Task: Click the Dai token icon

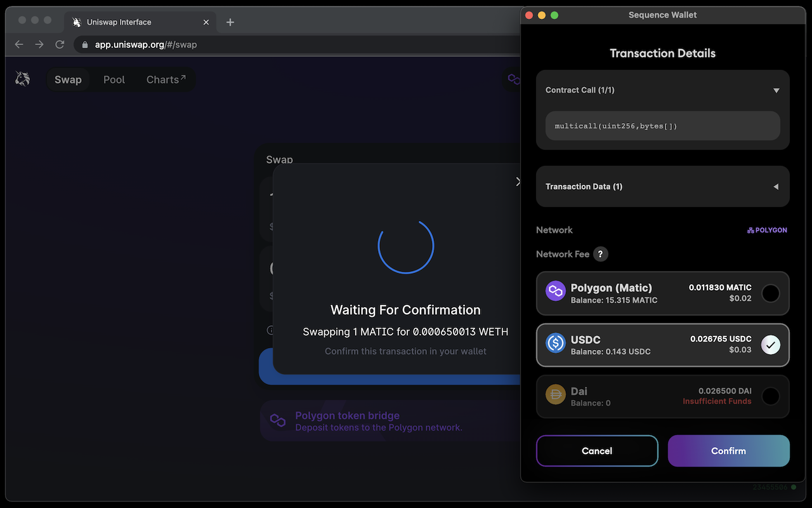Action: (x=556, y=394)
